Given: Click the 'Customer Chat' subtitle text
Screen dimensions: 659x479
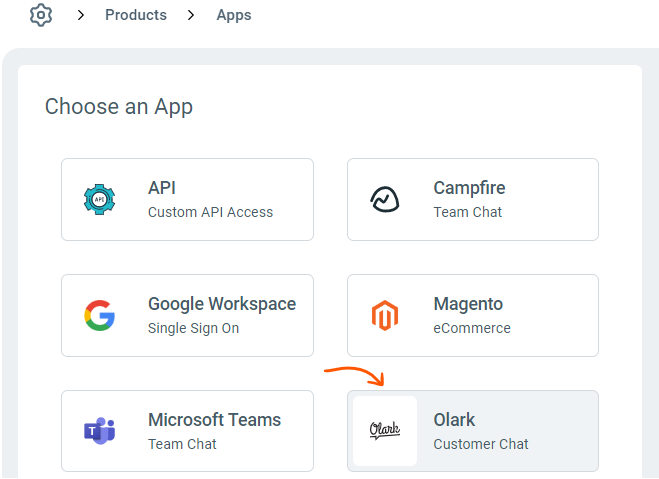Looking at the screenshot, I should 481,444.
